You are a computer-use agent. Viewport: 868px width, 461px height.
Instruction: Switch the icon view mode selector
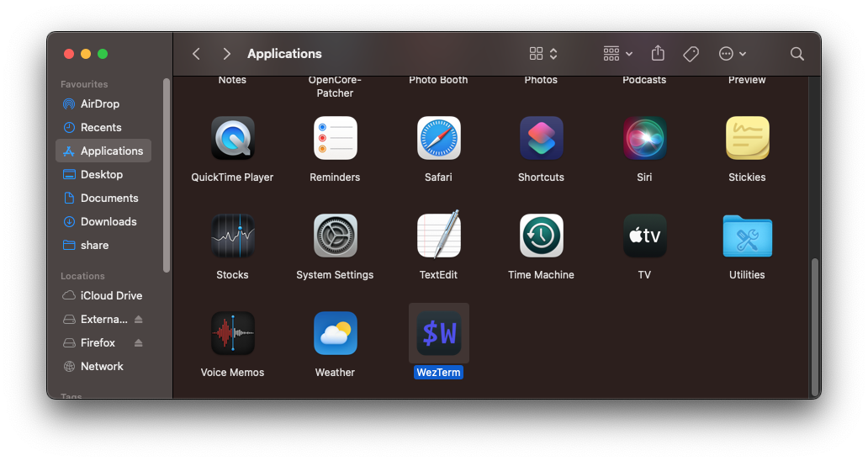click(x=543, y=54)
